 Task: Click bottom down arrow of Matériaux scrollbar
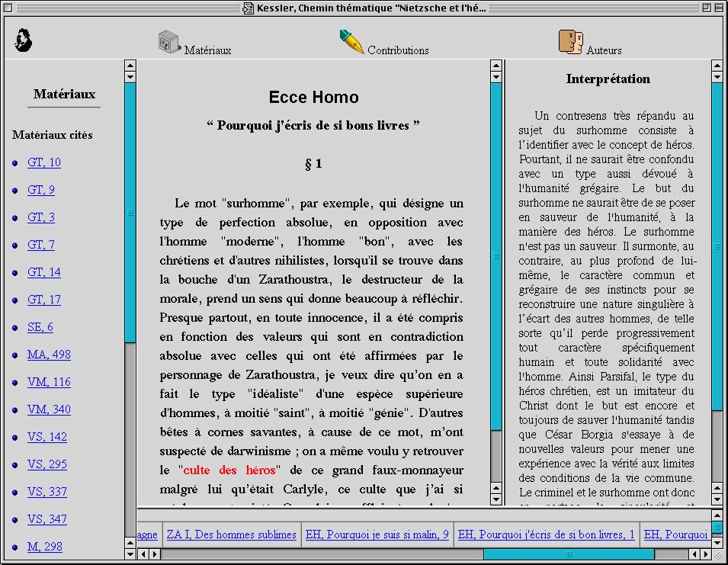(130, 554)
